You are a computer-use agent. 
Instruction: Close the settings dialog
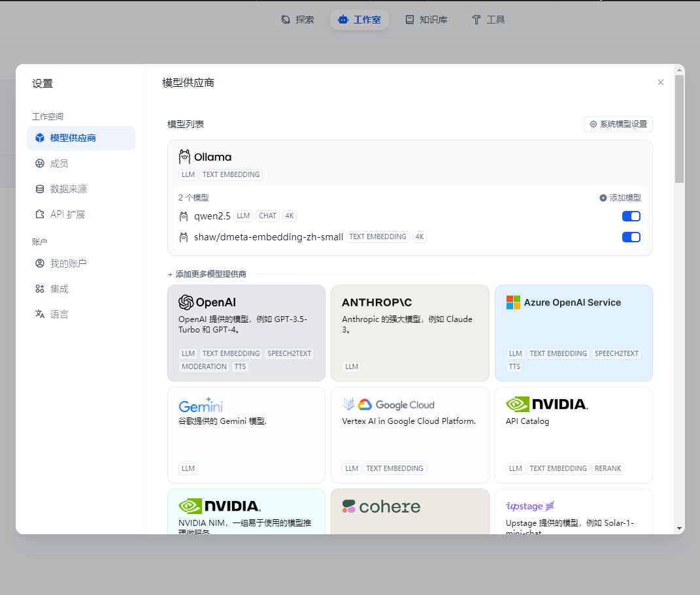coord(661,82)
